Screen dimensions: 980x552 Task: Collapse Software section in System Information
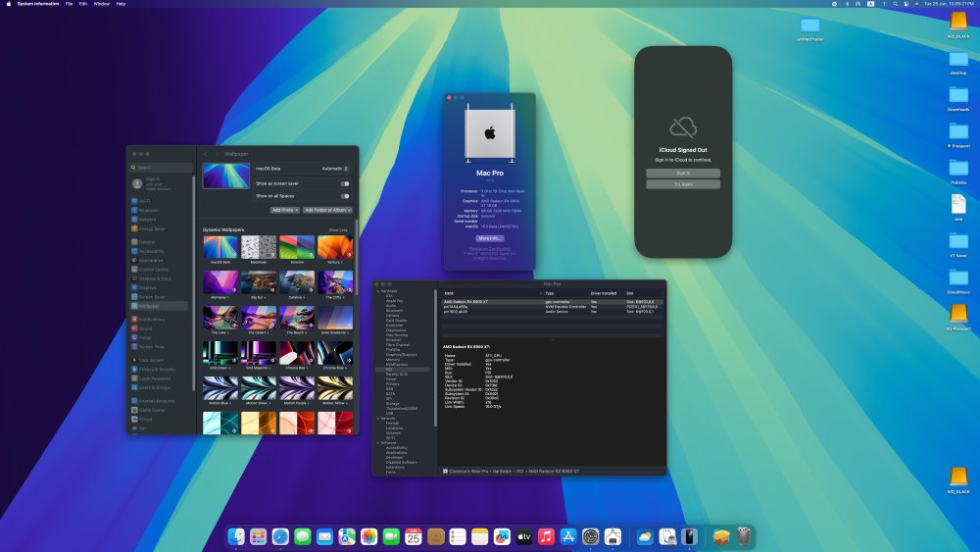click(377, 442)
